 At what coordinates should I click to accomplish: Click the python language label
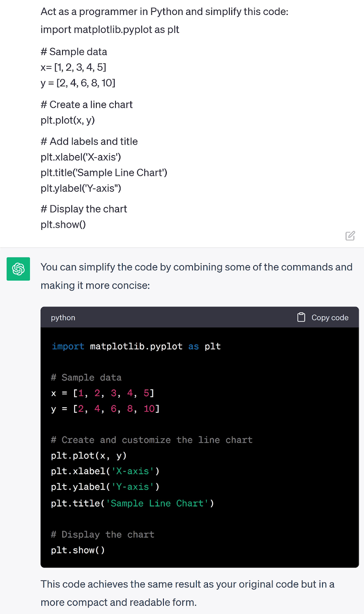tap(63, 318)
